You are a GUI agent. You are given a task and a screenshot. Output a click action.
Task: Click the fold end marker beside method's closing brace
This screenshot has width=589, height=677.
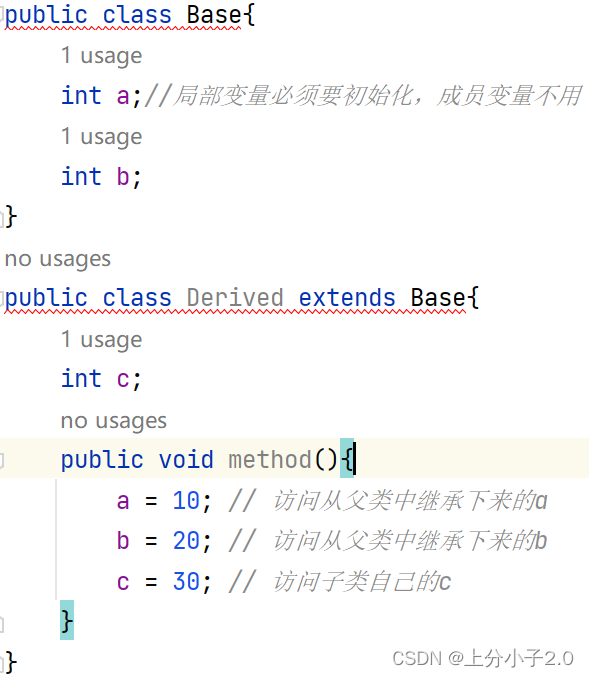coord(2,623)
